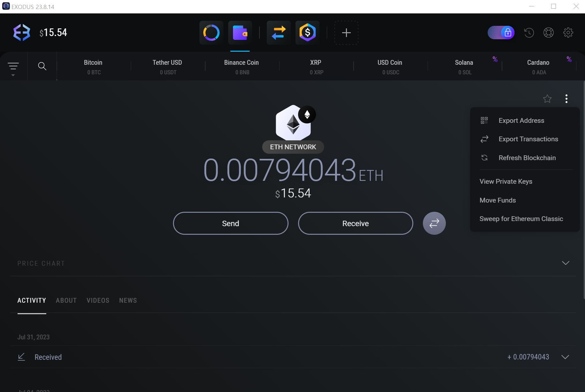Select the USD Coin asset tab
585x392 pixels.
click(390, 67)
